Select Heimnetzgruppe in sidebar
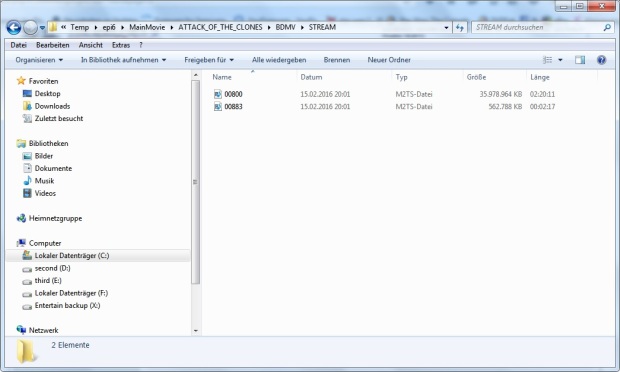This screenshot has height=372, width=620. [55, 218]
